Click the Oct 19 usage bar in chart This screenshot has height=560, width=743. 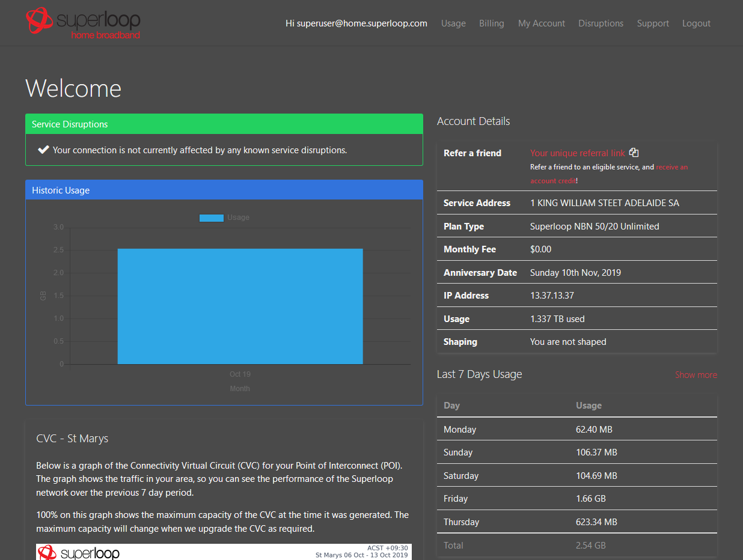tap(240, 306)
